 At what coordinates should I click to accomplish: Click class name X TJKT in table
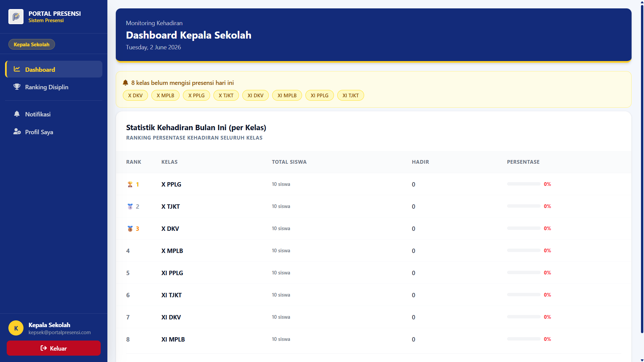[170, 206]
